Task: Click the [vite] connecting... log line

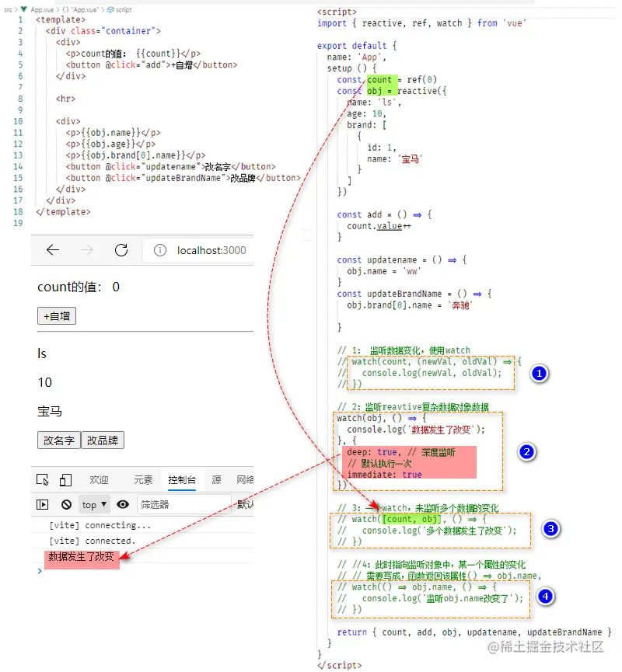Action: (100, 525)
